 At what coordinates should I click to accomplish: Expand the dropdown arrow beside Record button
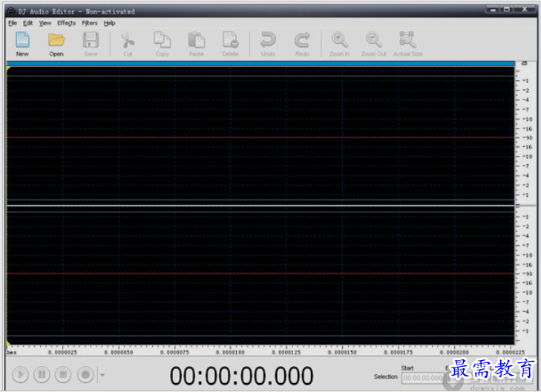click(x=102, y=375)
